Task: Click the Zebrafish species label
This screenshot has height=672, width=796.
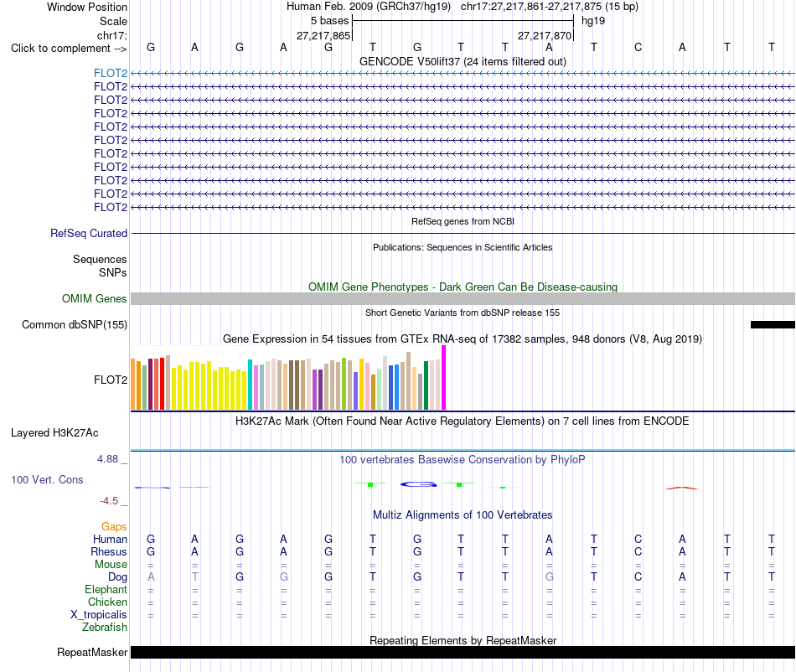Action: point(105,628)
